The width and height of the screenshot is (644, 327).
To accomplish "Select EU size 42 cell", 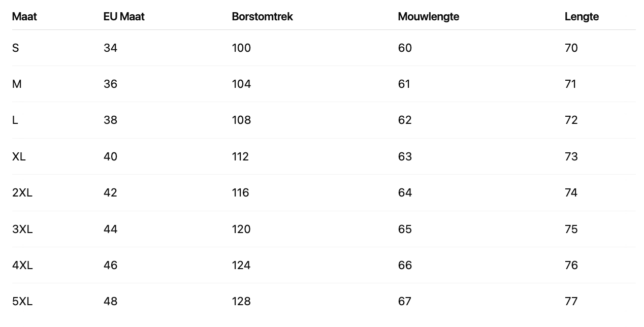I will (x=110, y=193).
